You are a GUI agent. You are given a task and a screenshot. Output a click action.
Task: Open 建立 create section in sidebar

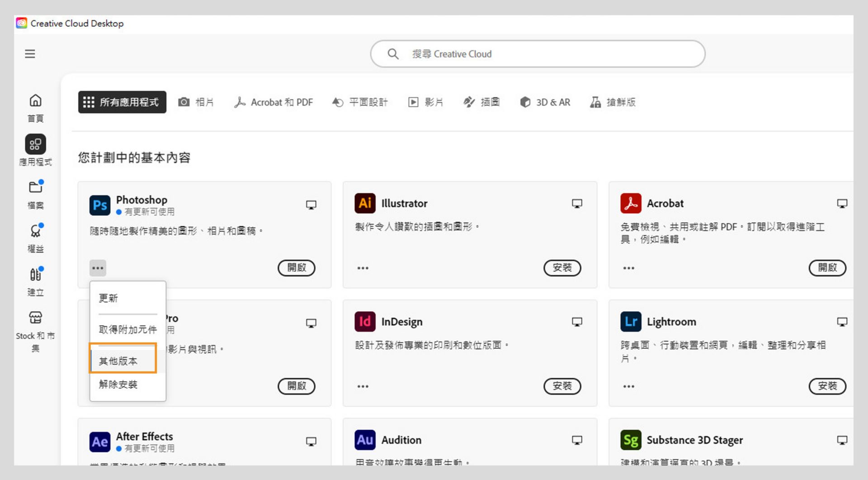pos(35,281)
